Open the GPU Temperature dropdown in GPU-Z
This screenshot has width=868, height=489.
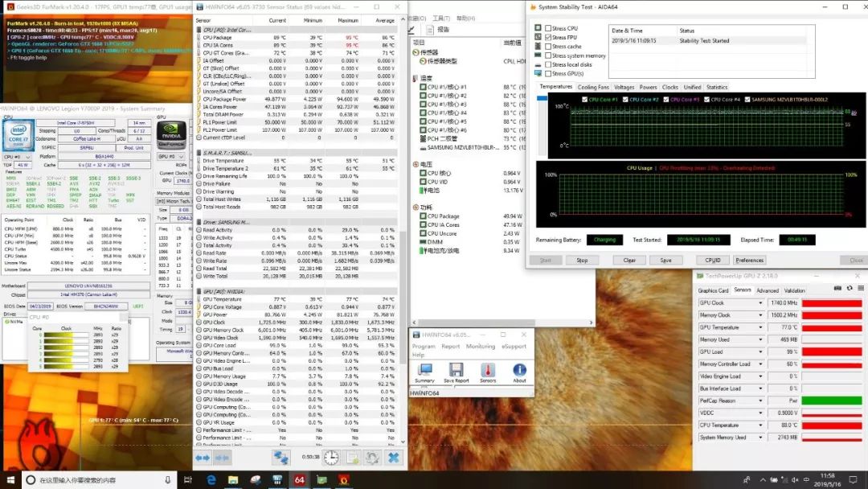click(x=761, y=327)
